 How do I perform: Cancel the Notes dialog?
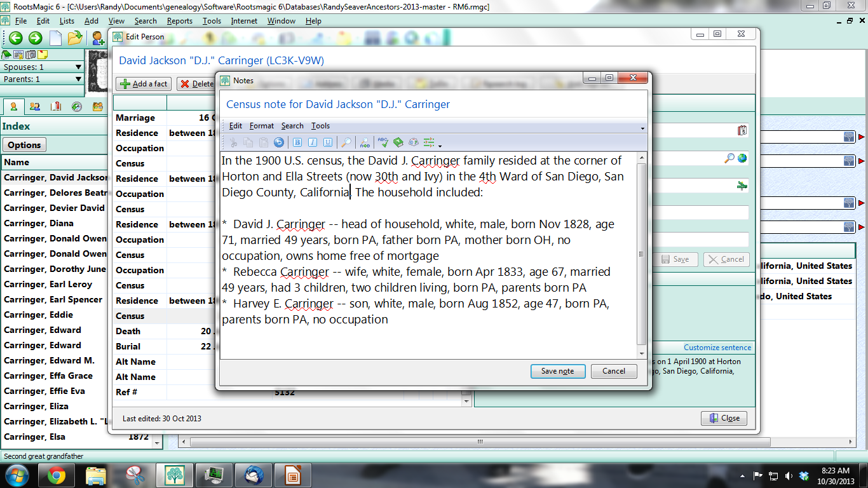click(614, 371)
